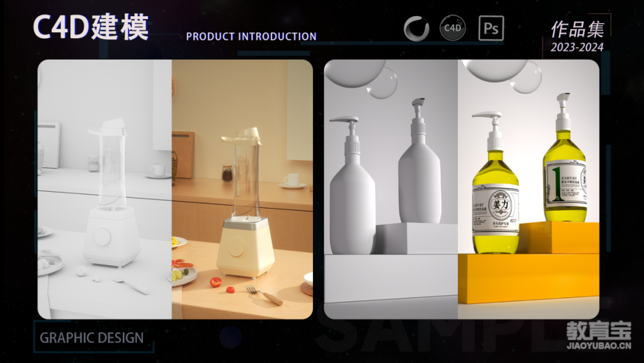
Task: Click the Octane render swirl icon
Action: 416,29
